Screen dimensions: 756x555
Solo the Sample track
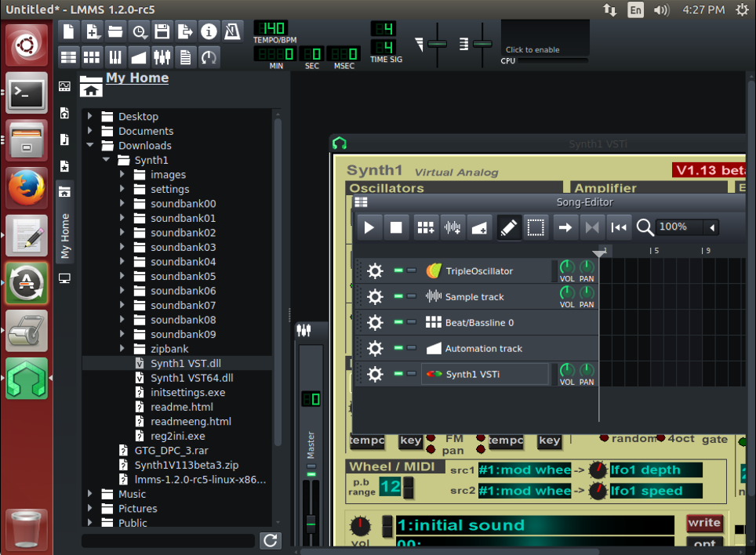413,296
